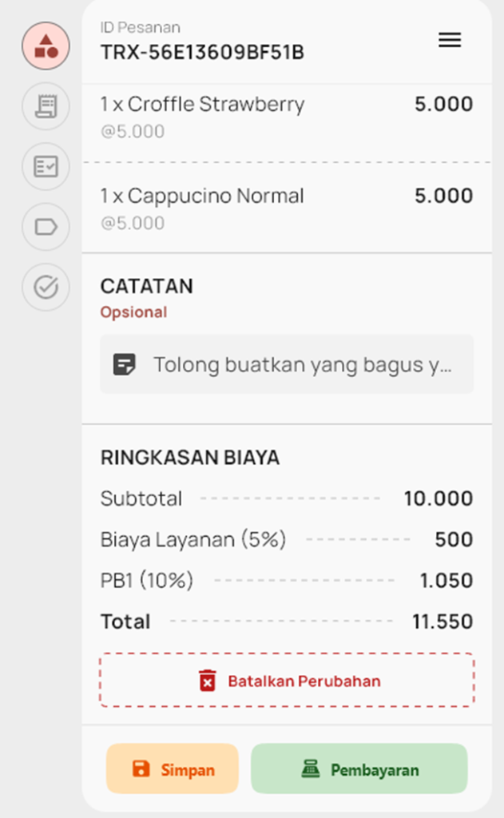Click the Catatan note input field
The image size is (504, 818).
coord(302,365)
